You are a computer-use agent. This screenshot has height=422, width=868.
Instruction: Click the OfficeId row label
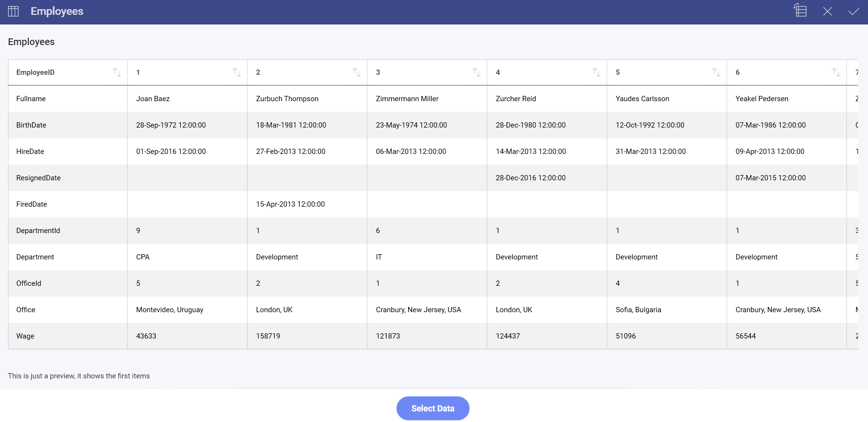(x=29, y=283)
